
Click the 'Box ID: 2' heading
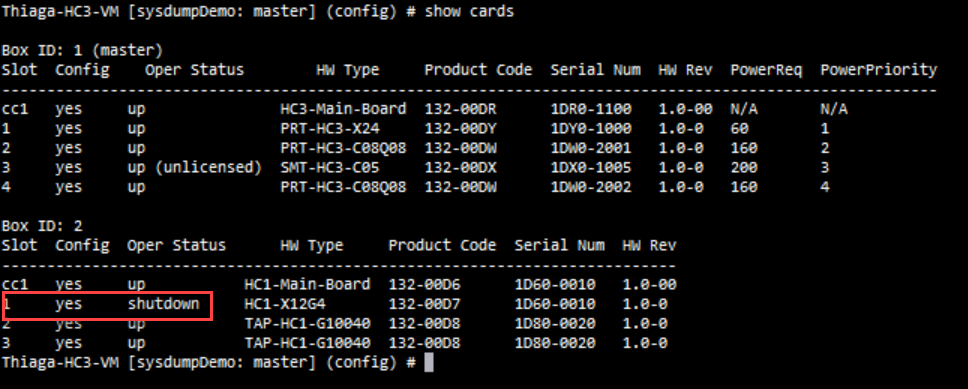42,226
